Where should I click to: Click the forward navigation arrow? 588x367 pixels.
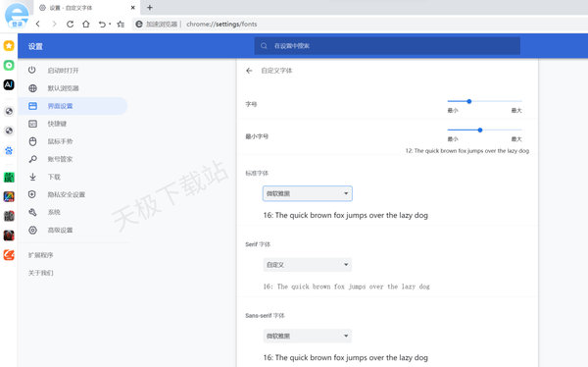(x=54, y=24)
